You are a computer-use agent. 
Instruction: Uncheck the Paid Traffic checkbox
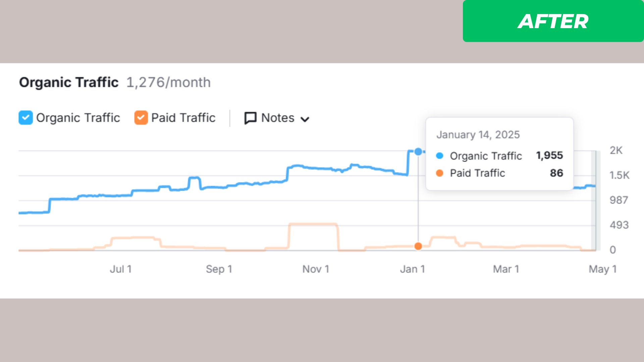tap(141, 118)
